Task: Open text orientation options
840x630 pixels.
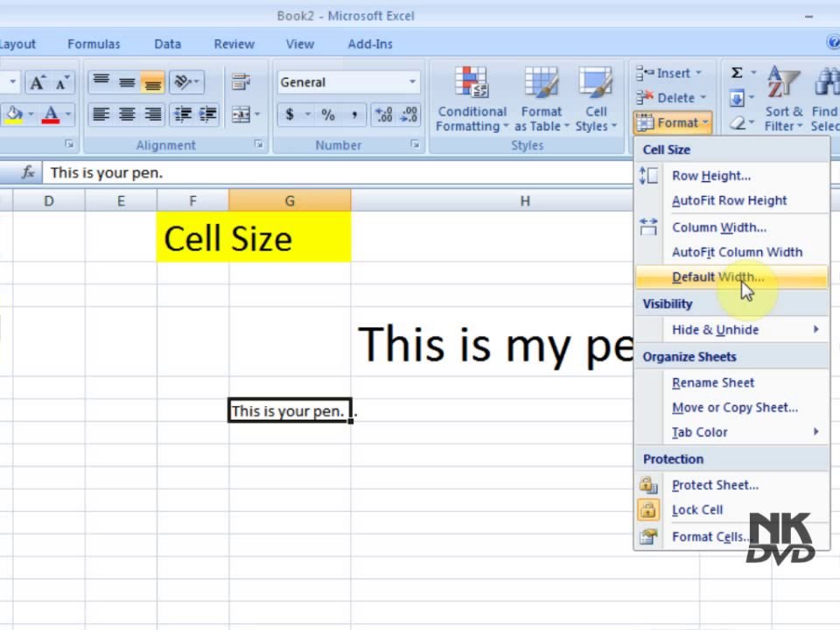Action: point(186,82)
